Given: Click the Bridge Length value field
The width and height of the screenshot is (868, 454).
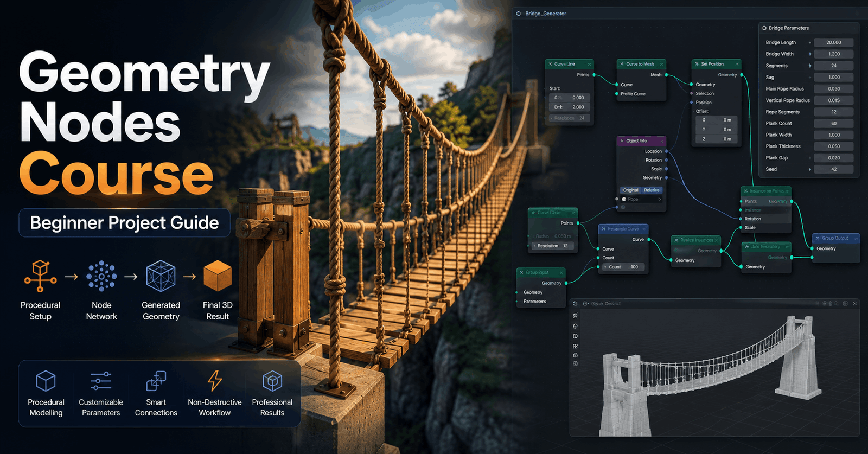Looking at the screenshot, I should point(834,42).
